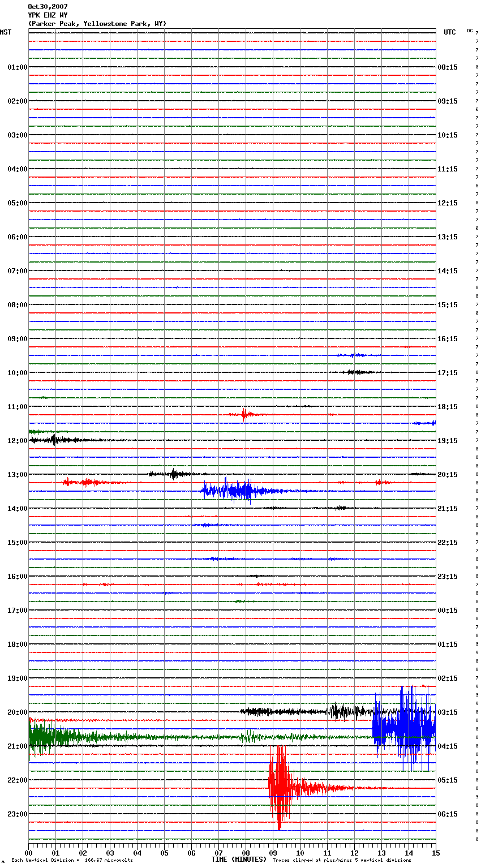Select the 02:00 MST time label
The image size is (481, 868).
click(x=18, y=101)
